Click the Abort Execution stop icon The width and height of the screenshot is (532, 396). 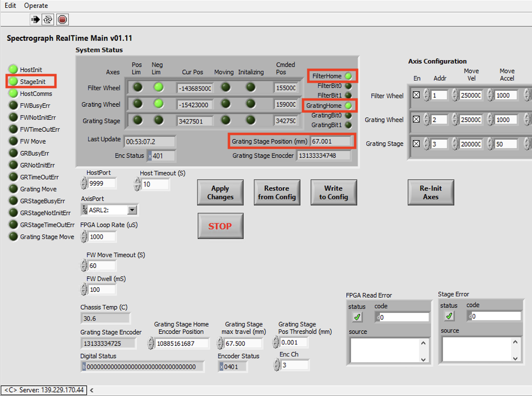click(62, 20)
